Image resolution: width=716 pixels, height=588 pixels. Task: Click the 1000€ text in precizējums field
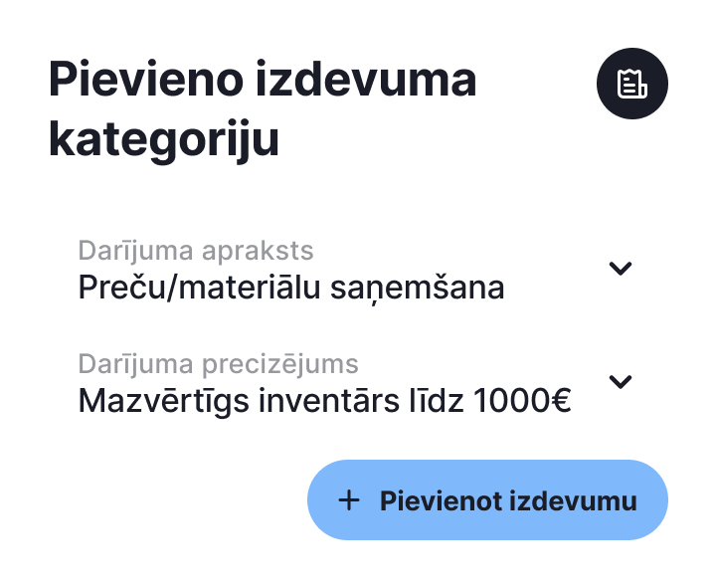point(522,401)
